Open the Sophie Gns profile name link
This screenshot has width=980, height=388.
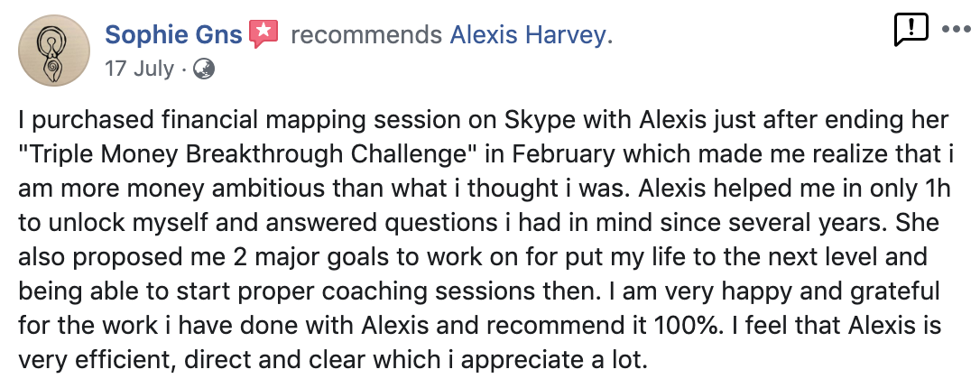(x=173, y=35)
